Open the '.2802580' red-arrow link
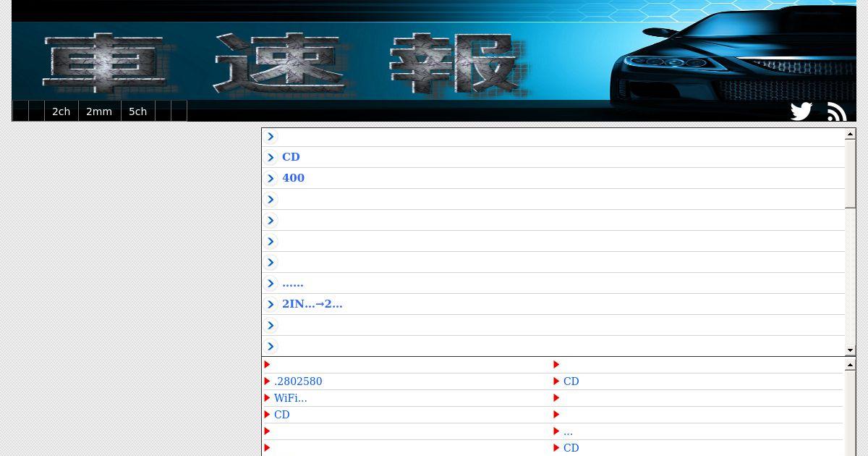The image size is (868, 456). click(x=298, y=381)
